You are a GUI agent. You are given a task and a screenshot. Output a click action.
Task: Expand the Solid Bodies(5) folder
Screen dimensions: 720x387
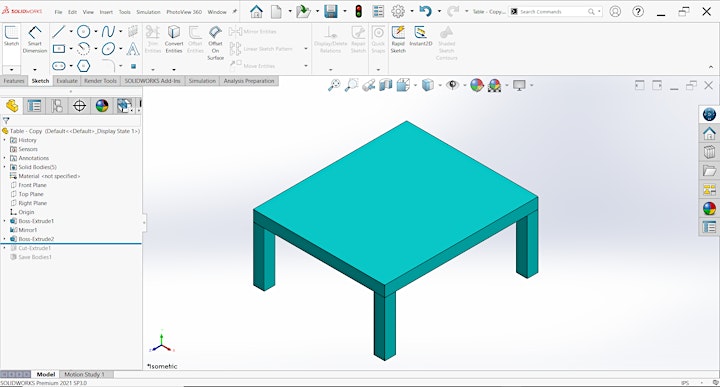click(5, 167)
